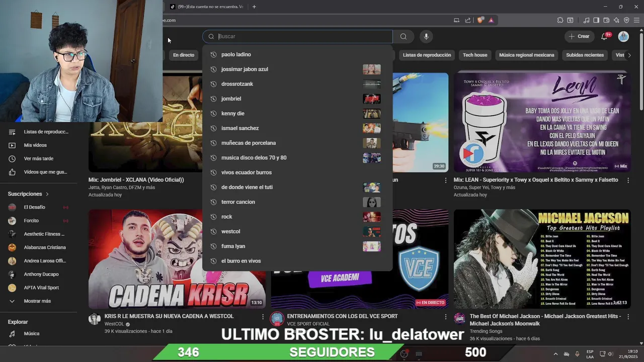The height and width of the screenshot is (362, 644).
Task: Choose musica disco delos 70 y 80
Action: pyautogui.click(x=297, y=158)
